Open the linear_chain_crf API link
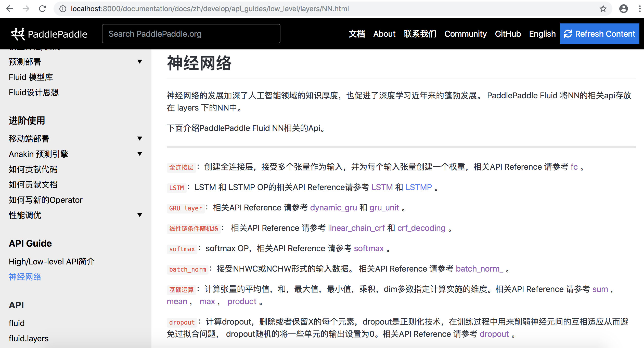This screenshot has width=644, height=348. (356, 228)
